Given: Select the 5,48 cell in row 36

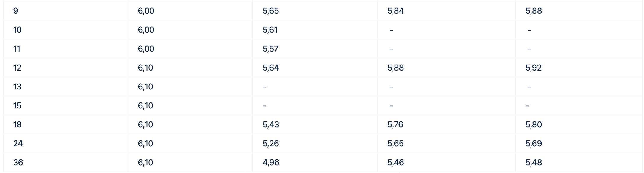Looking at the screenshot, I should coord(534,163).
